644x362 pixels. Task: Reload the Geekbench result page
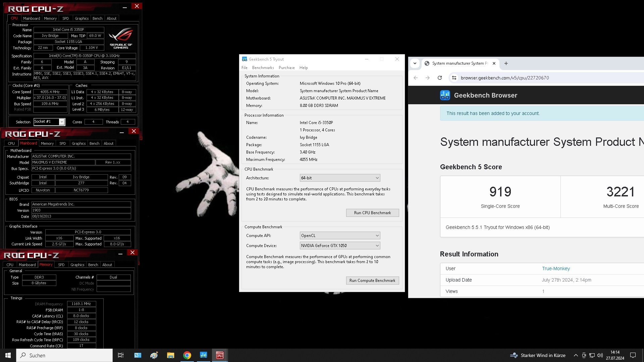[x=440, y=78]
